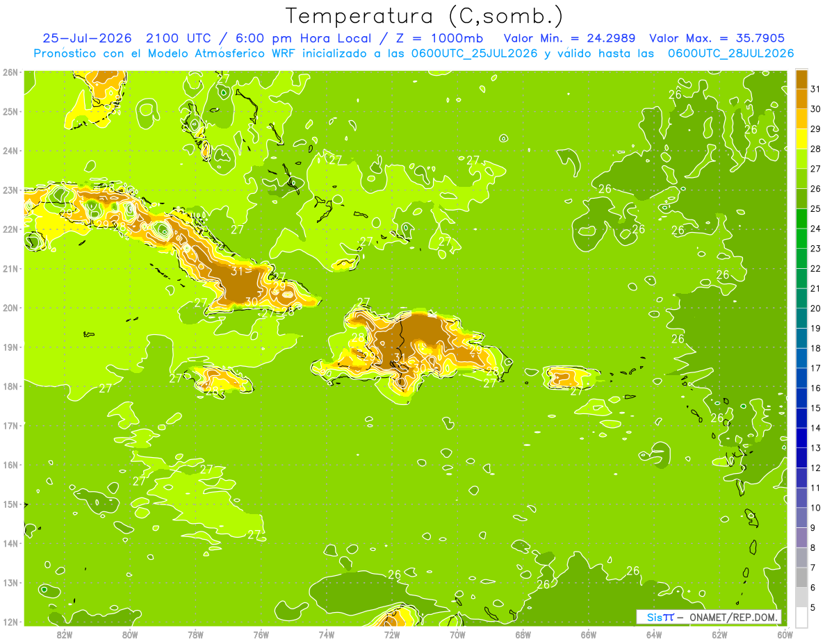Screen dimensions: 834x644
Task: Click the 13N latitude axis label
Action: pos(10,583)
